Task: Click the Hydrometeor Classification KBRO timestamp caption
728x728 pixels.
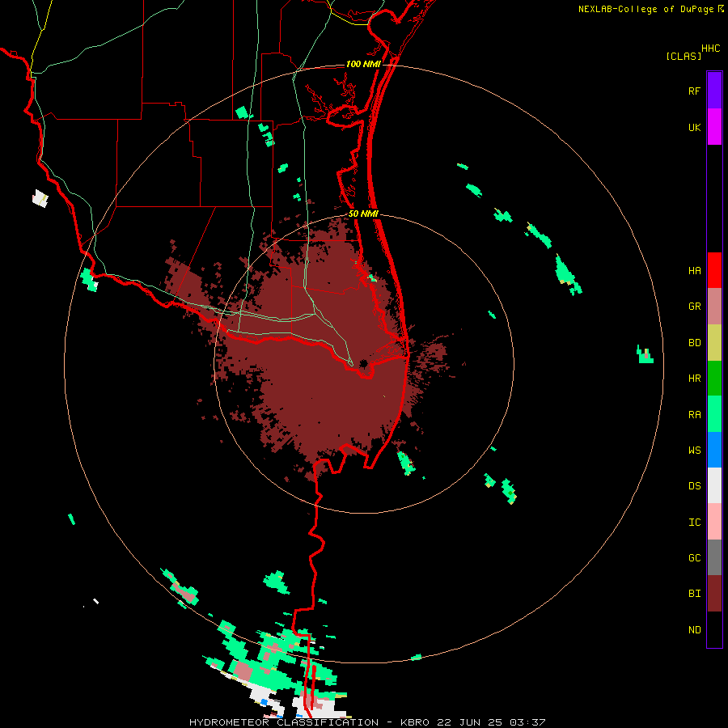Action: pyautogui.click(x=367, y=722)
